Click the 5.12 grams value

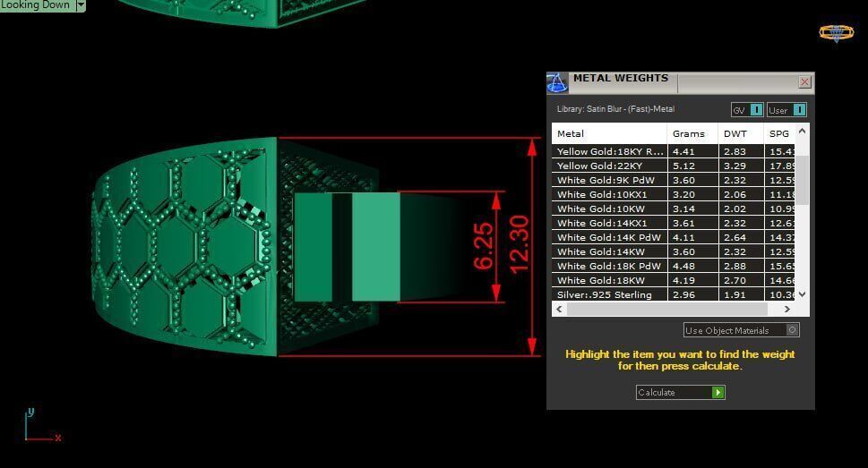[683, 166]
